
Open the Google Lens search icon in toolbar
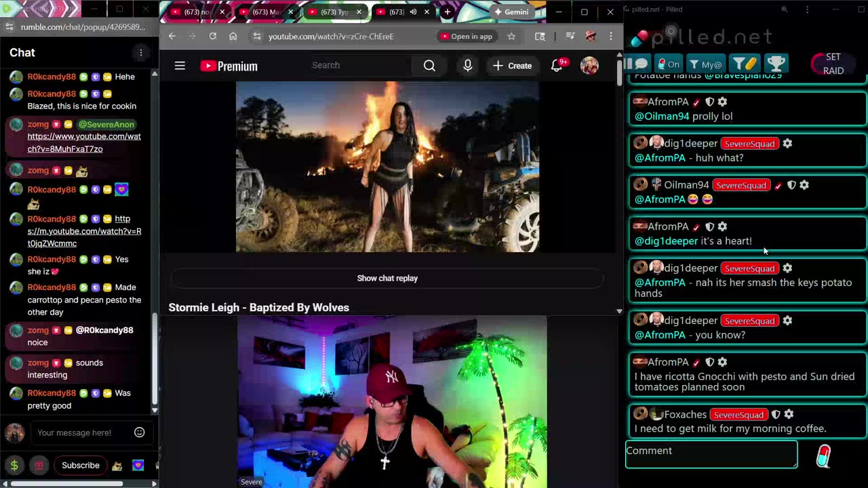[x=540, y=37]
